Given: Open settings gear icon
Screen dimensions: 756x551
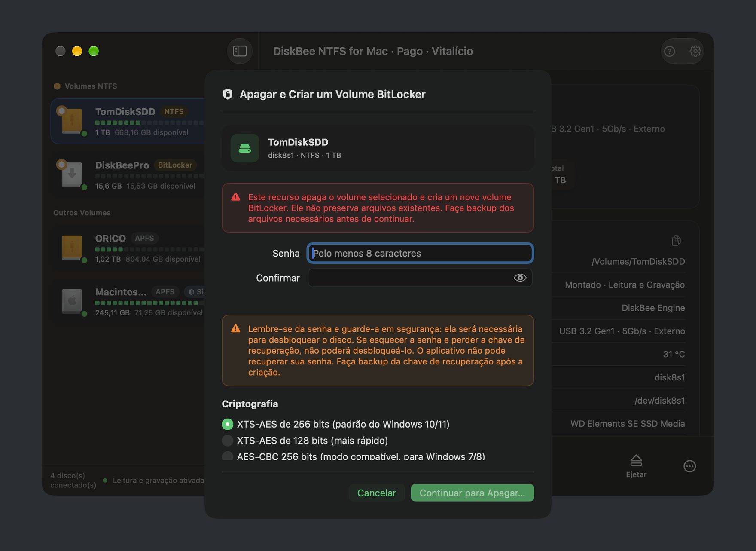Looking at the screenshot, I should [695, 51].
